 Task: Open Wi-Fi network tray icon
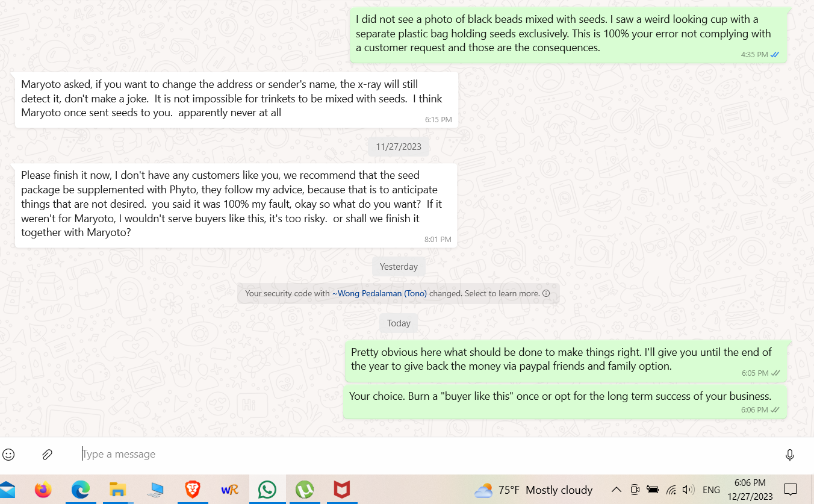pyautogui.click(x=671, y=490)
